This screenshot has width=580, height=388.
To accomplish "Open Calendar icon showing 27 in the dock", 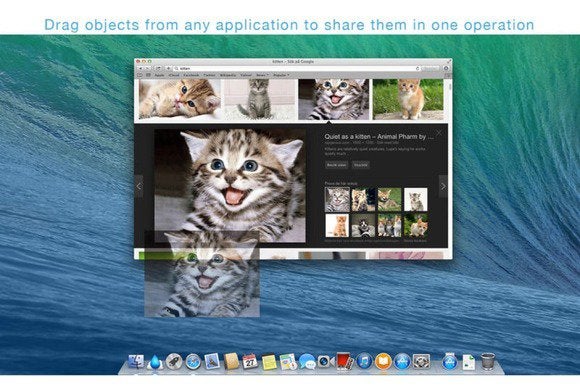I will (x=250, y=361).
